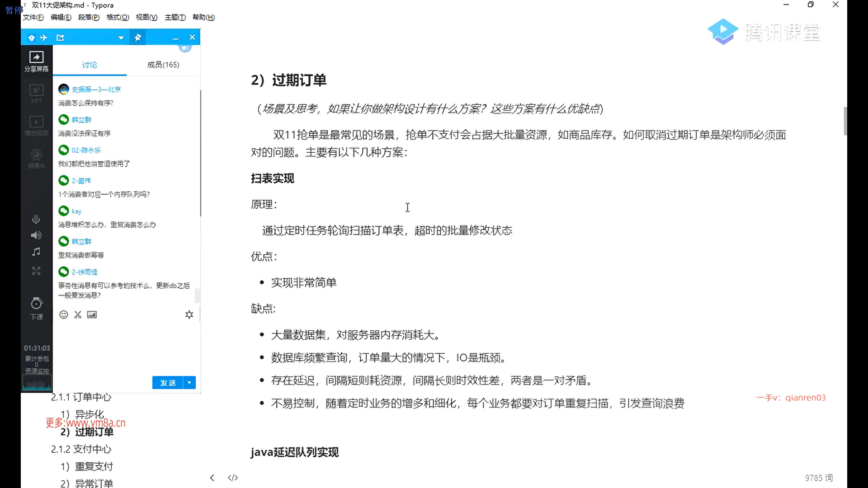
Task: Open the triangle dropdown in blue header
Action: [x=121, y=38]
